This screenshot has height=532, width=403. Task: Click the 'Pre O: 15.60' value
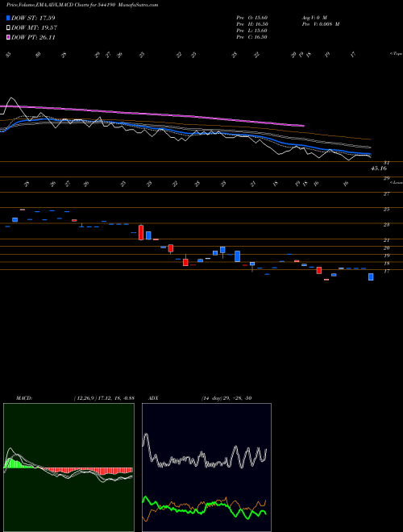click(251, 18)
